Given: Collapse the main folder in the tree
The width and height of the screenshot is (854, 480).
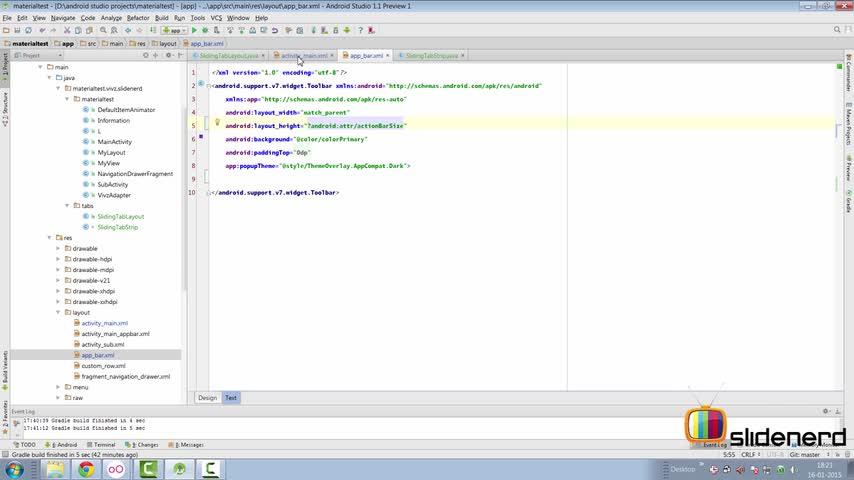Looking at the screenshot, I should 40,67.
